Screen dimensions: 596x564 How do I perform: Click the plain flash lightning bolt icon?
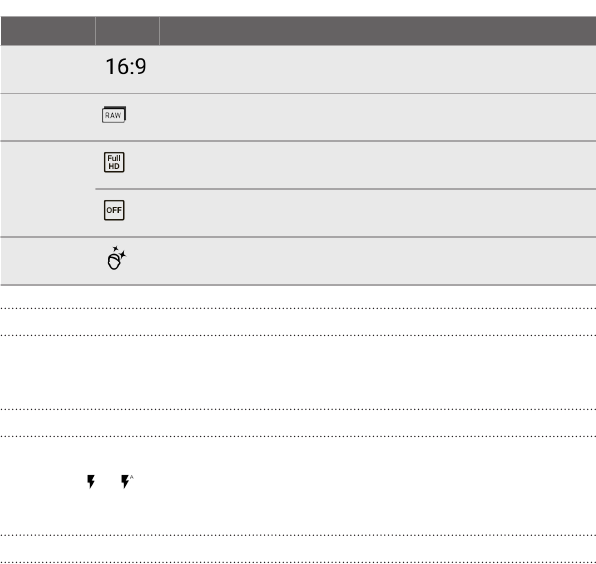(91, 481)
